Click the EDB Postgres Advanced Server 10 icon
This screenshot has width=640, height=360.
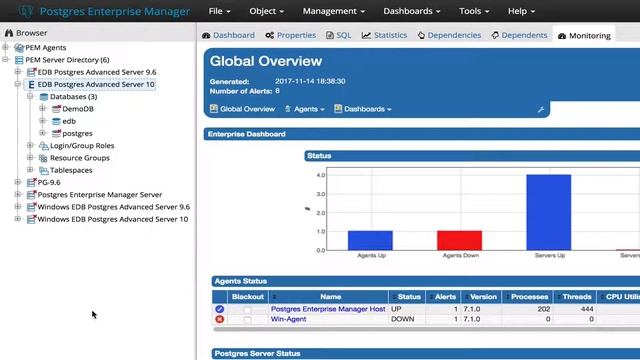(31, 84)
